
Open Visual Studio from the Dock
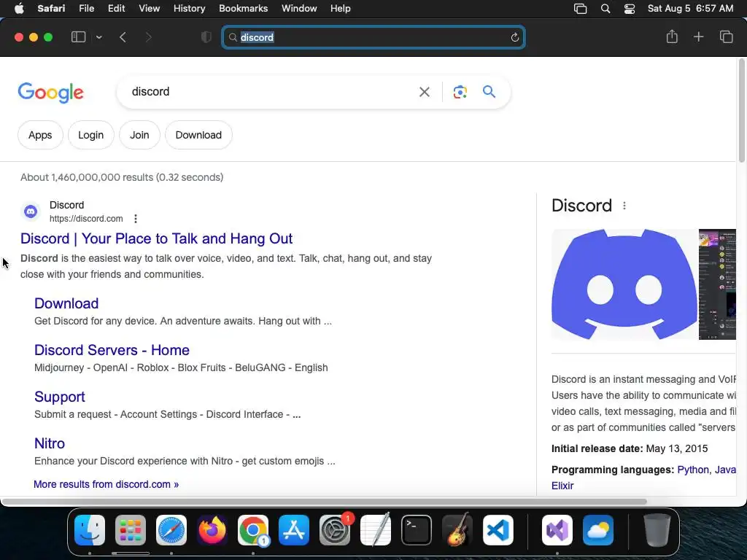pyautogui.click(x=557, y=530)
